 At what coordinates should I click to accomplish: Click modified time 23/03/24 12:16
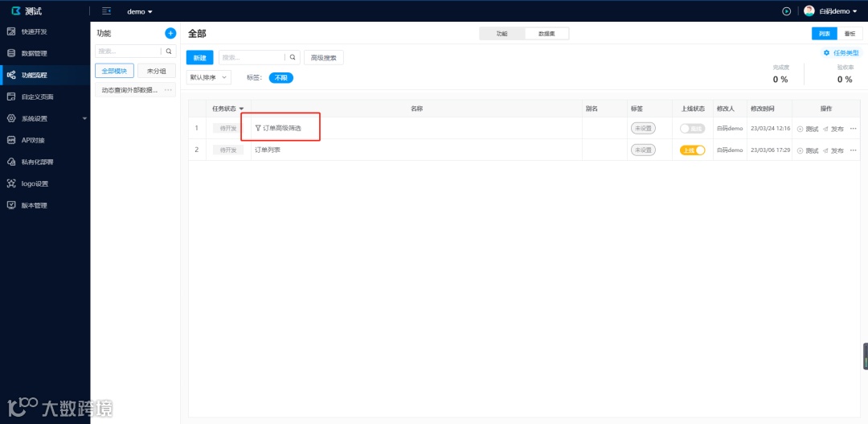[x=770, y=128]
